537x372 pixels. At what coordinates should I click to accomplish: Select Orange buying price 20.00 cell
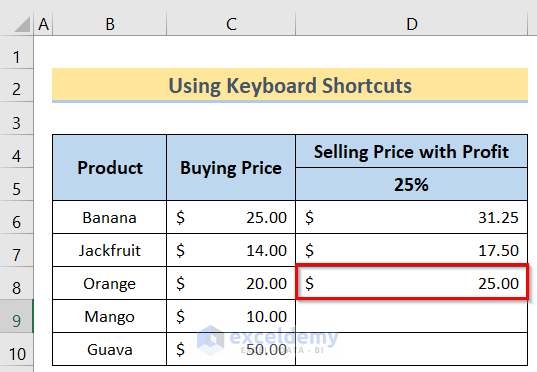tap(231, 283)
